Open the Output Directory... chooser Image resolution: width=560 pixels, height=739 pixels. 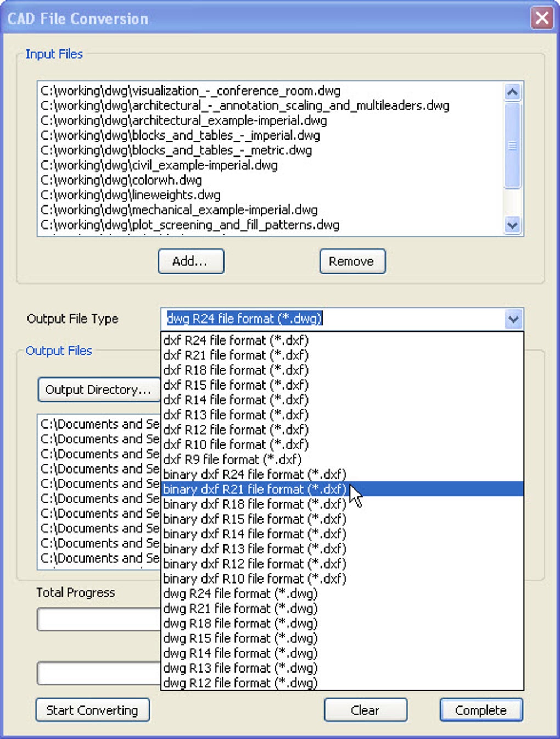[99, 390]
